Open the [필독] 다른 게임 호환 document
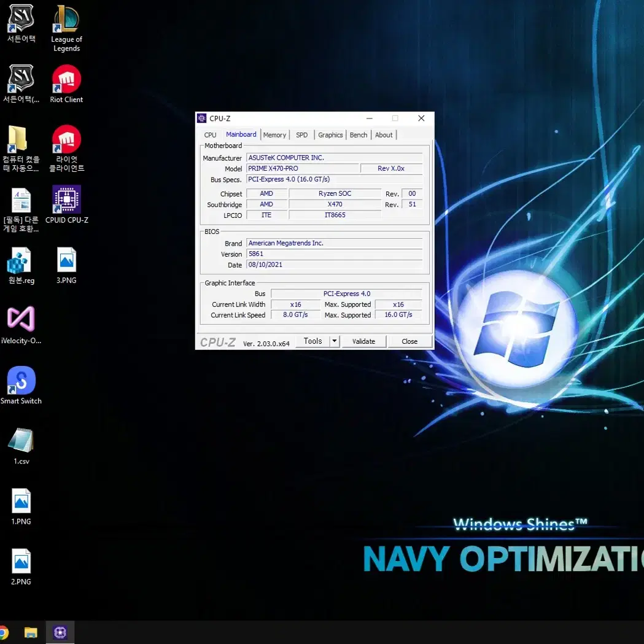This screenshot has width=644, height=644. pos(21,209)
